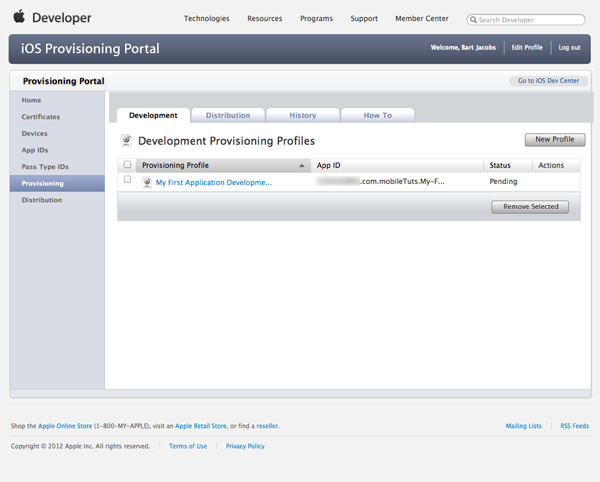Sort by Provisioning Profile column arrow

pyautogui.click(x=302, y=166)
